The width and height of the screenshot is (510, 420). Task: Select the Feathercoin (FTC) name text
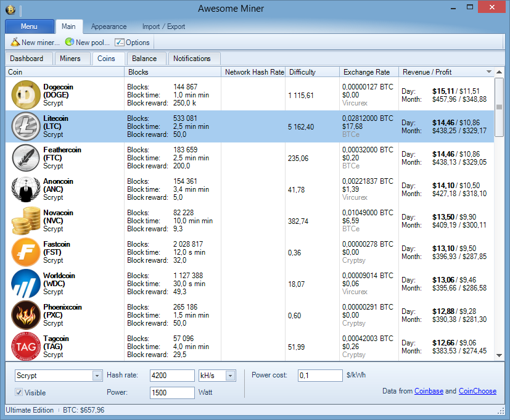(62, 154)
